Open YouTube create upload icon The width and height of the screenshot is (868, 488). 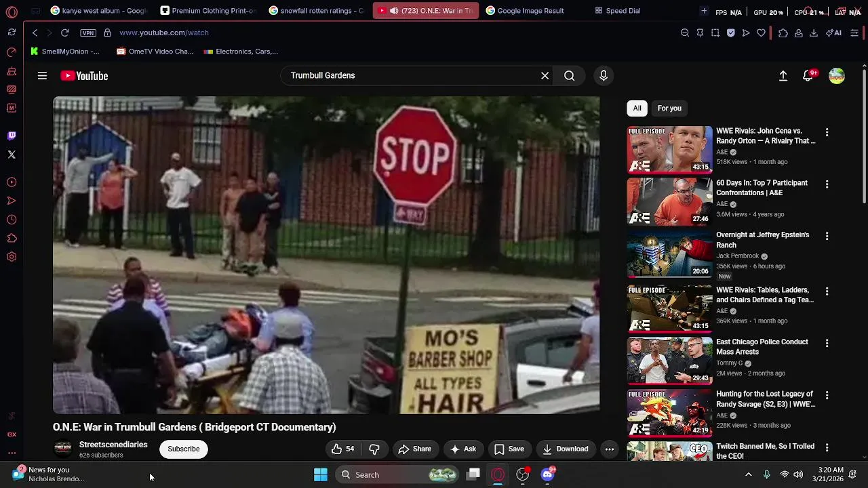pos(783,76)
